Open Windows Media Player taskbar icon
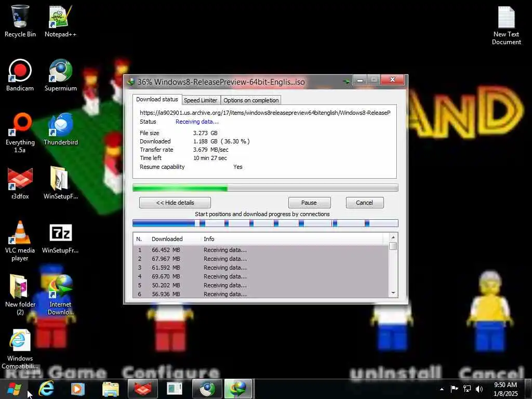Image resolution: width=532 pixels, height=399 pixels. 78,389
